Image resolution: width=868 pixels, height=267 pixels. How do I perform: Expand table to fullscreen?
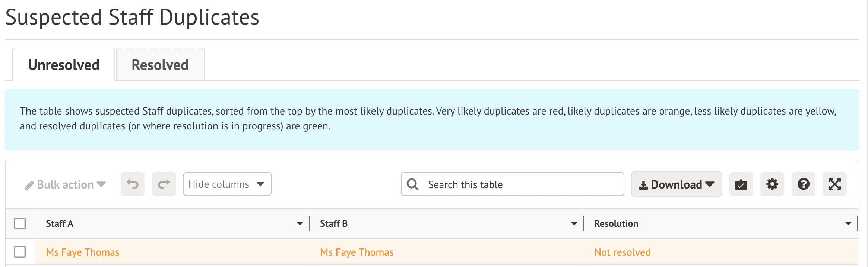(834, 184)
